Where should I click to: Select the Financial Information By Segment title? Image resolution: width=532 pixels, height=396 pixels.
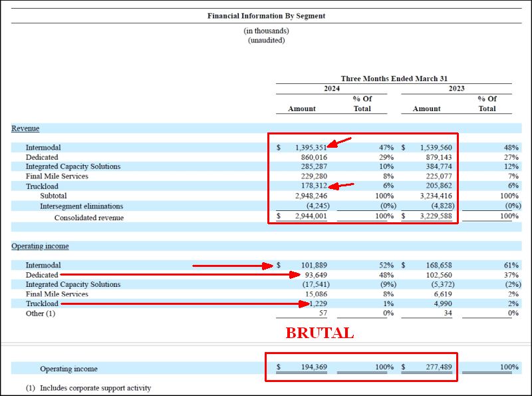266,16
